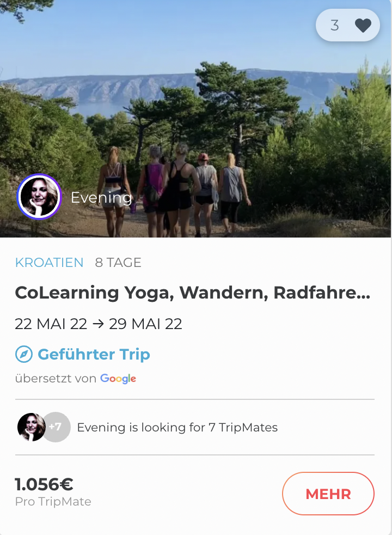392x535 pixels.
Task: Click the +7 TripMates bubble
Action: (x=57, y=427)
